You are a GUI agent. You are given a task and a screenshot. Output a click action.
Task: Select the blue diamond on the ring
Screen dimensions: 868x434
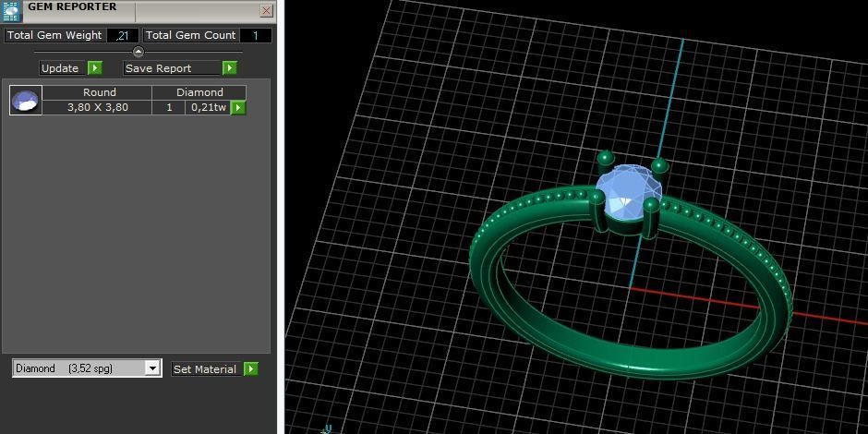(628, 193)
